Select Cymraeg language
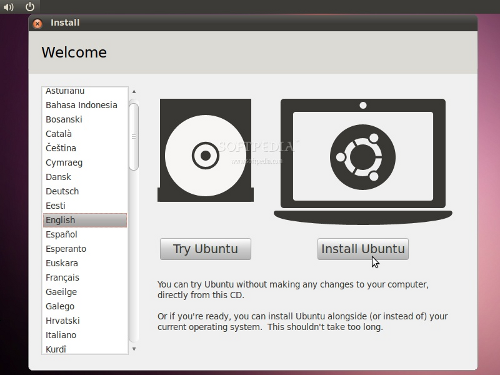The height and width of the screenshot is (375, 500). click(x=85, y=163)
